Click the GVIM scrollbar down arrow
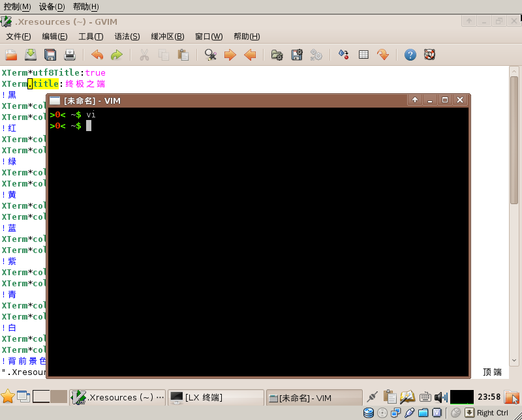The height and width of the screenshot is (420, 522). 514,361
